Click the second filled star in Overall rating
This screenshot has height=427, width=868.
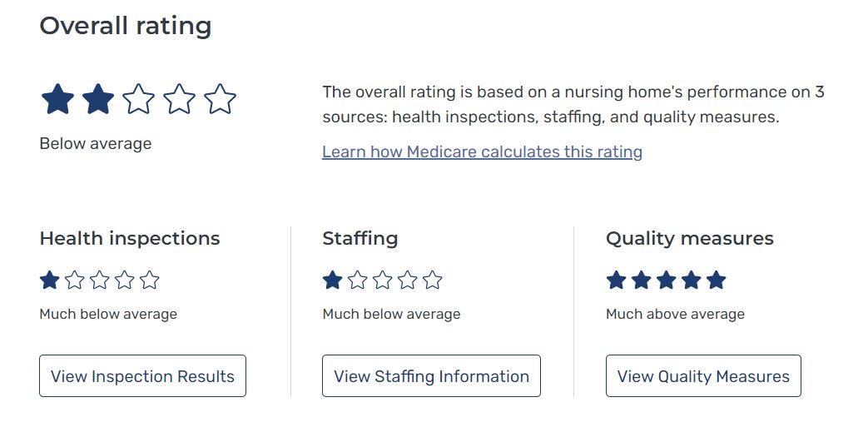(98, 99)
